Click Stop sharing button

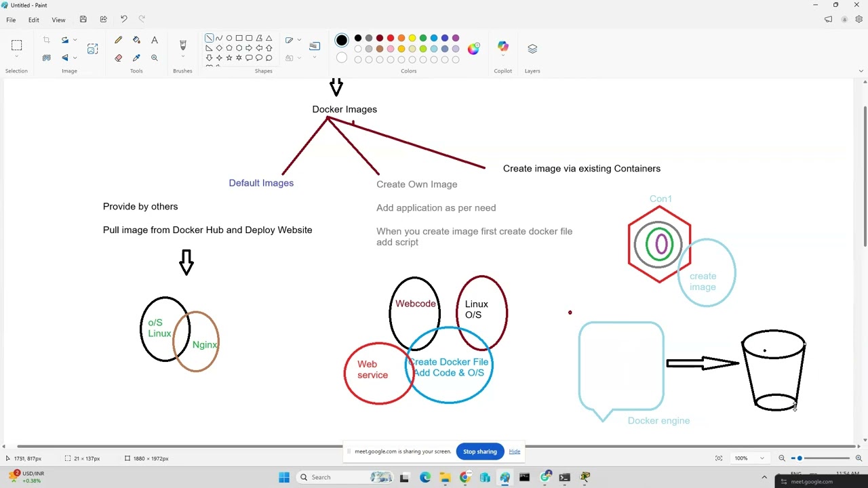480,451
